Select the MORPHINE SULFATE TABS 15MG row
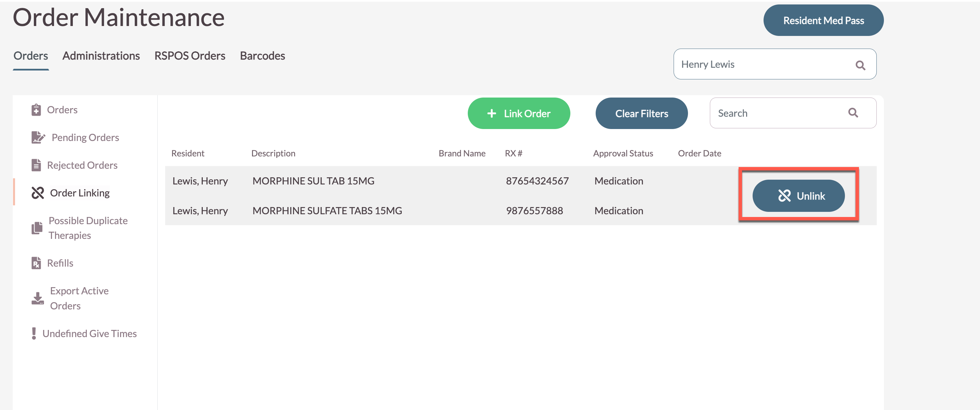Screen dimensions: 980x410 coord(327,210)
